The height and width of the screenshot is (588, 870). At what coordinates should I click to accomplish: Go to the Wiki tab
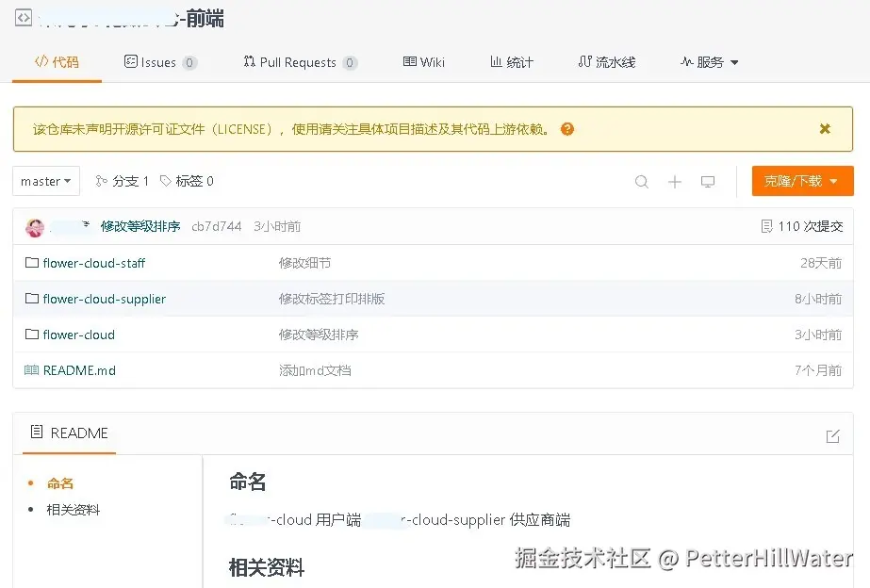[x=424, y=62]
